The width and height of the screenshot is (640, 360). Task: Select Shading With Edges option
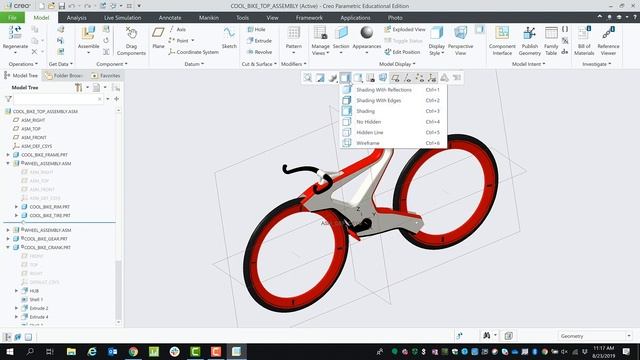tap(393, 100)
